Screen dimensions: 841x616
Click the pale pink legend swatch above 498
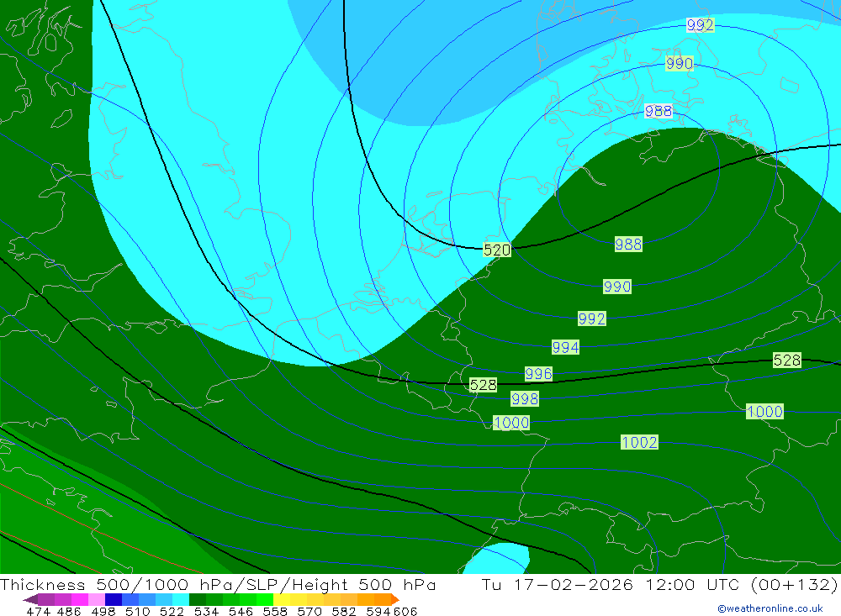click(x=97, y=599)
